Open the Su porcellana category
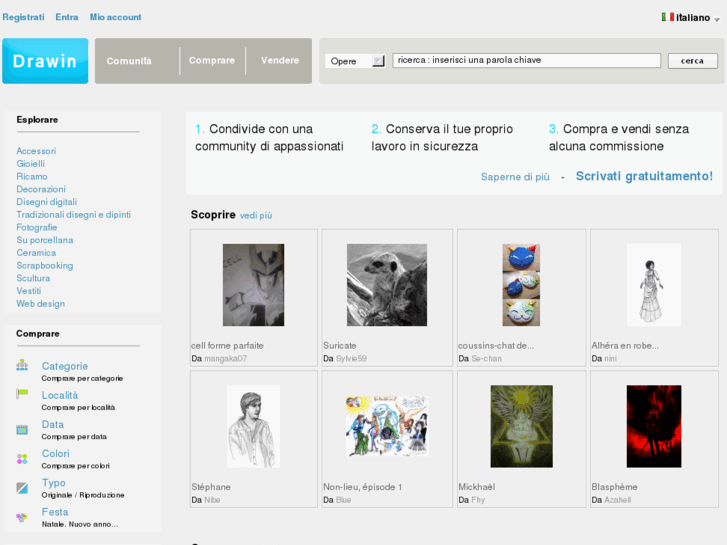 click(x=45, y=240)
